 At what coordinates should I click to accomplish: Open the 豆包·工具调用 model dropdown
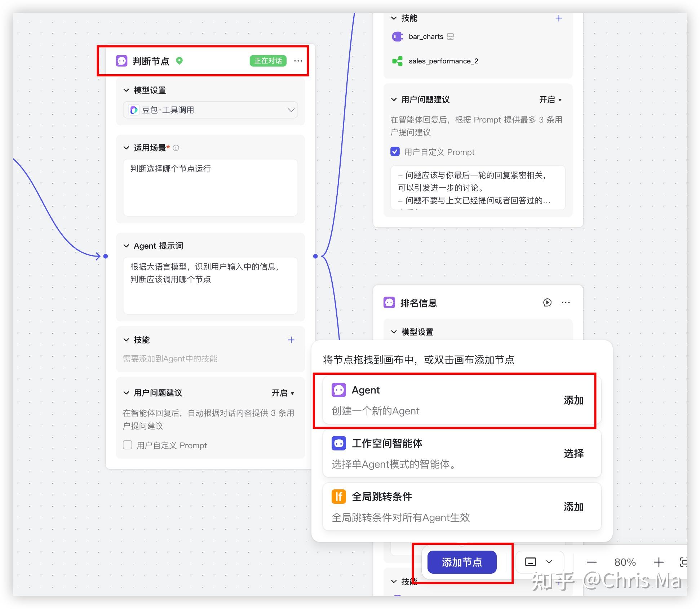tap(211, 110)
